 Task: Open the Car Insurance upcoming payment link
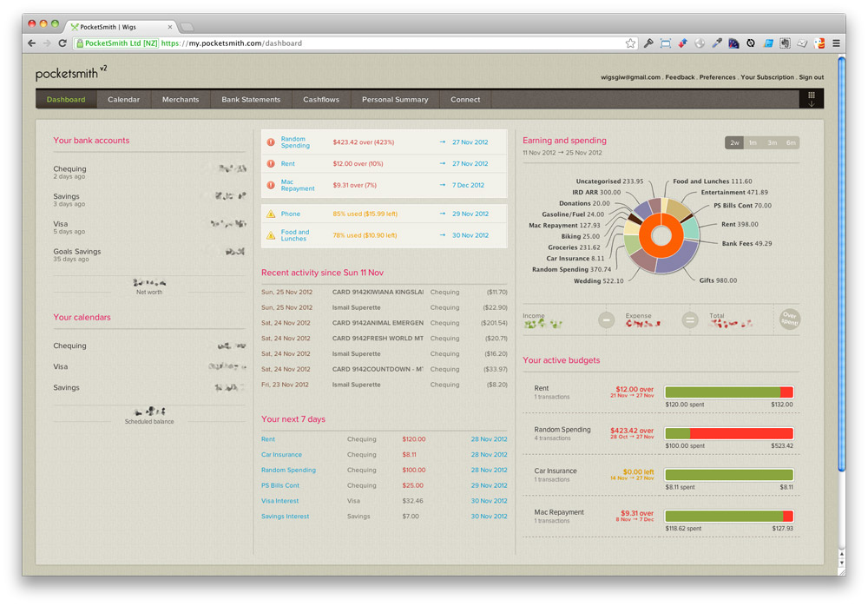point(281,454)
